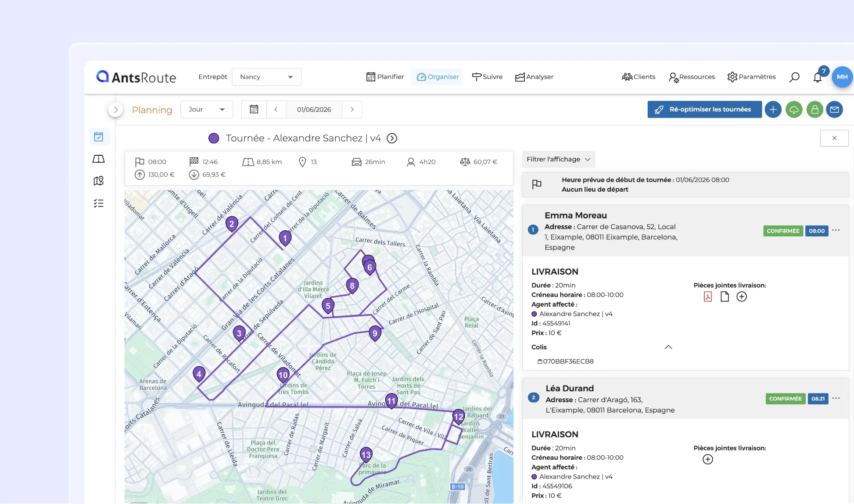This screenshot has height=504, width=854.
Task: Select the map pin sidebar icon
Action: pos(99,181)
